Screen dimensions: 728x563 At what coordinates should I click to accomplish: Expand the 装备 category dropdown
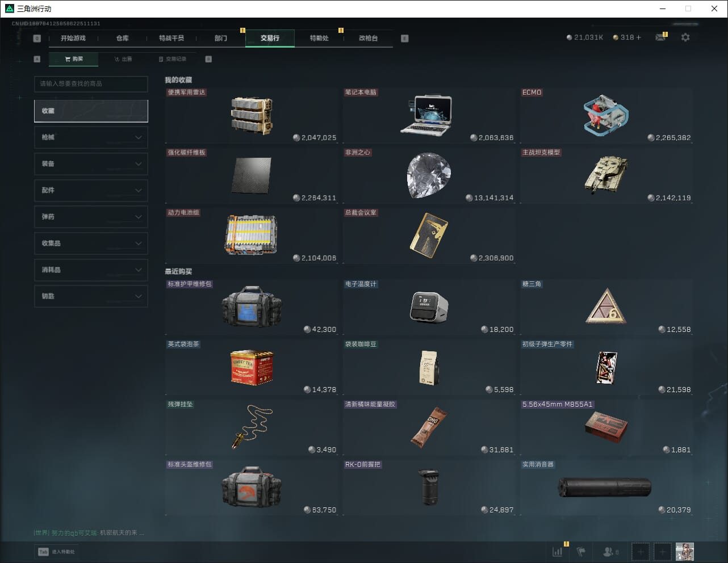pyautogui.click(x=91, y=164)
